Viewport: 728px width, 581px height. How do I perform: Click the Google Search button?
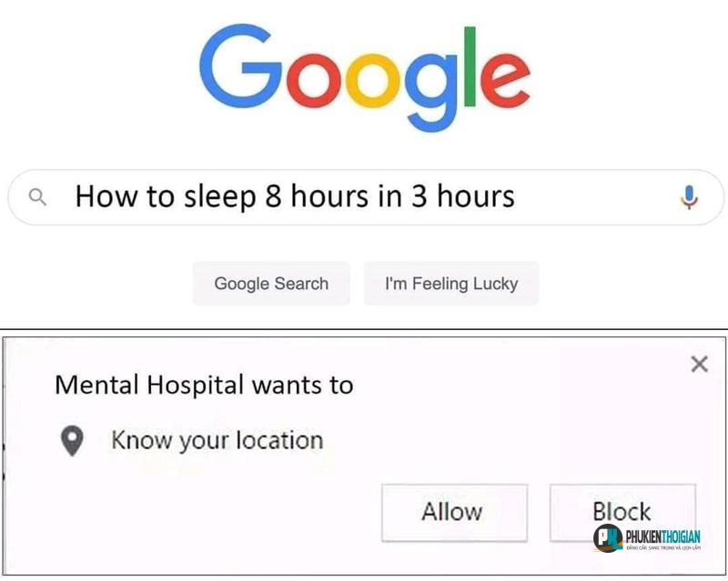pyautogui.click(x=271, y=284)
